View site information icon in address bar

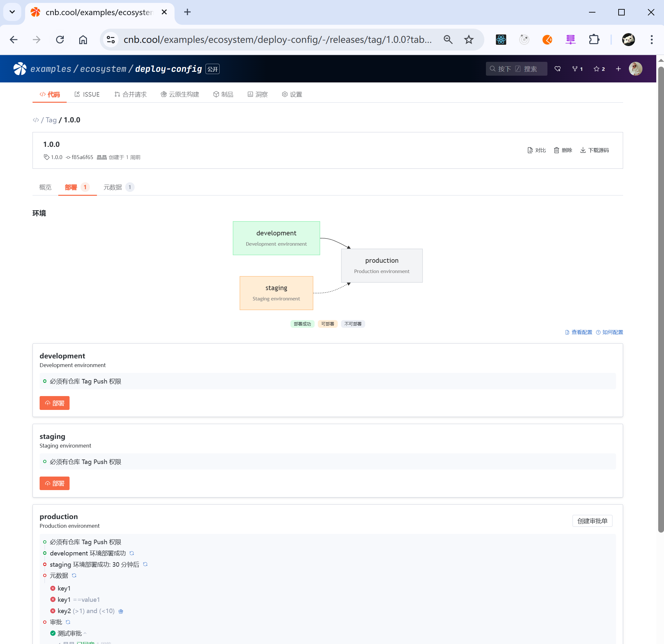point(111,40)
